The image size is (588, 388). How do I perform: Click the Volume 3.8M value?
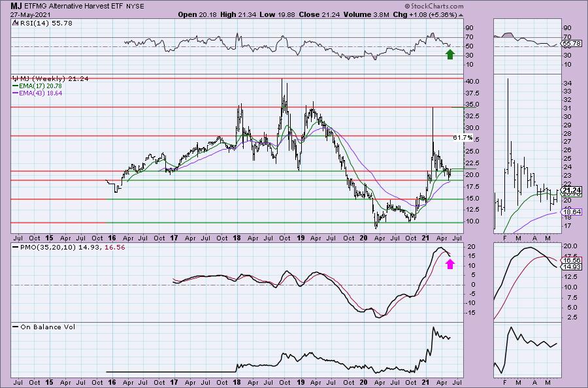click(366, 14)
